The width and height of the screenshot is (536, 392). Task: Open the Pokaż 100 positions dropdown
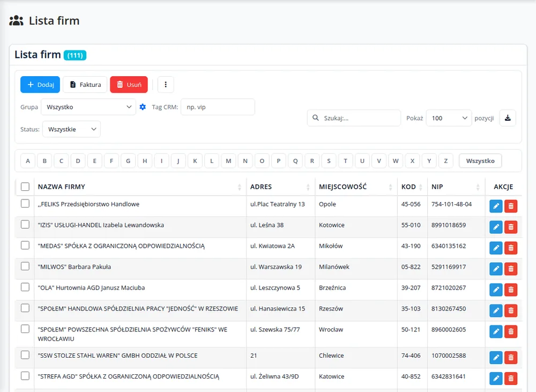pos(449,118)
